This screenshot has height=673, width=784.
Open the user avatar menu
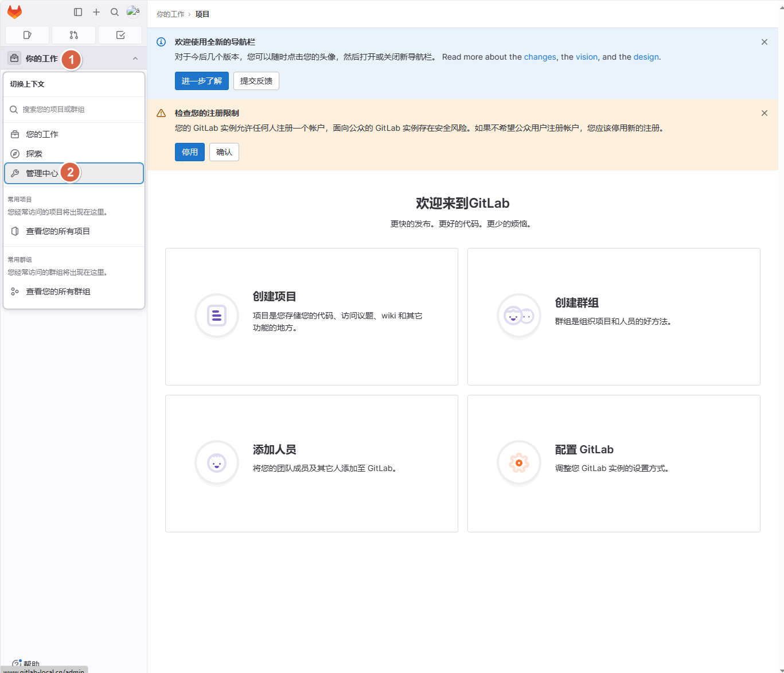[x=133, y=12]
